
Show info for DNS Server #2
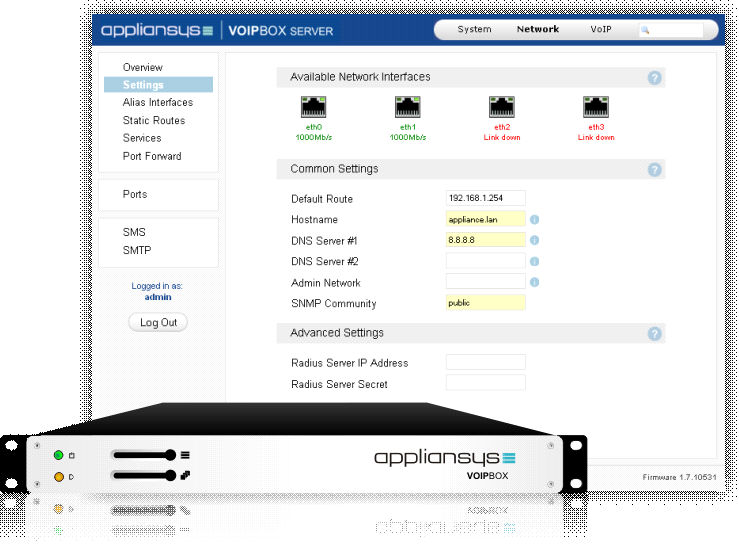click(x=534, y=262)
